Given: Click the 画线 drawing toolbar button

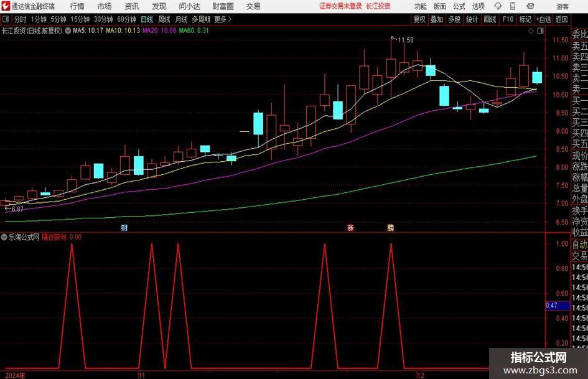Looking at the screenshot, I should point(490,19).
